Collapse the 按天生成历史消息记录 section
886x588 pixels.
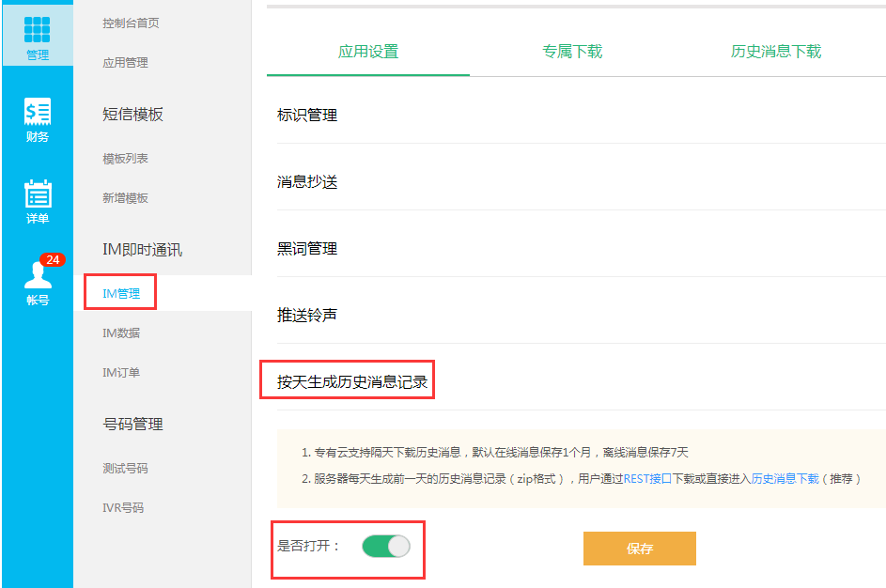(x=352, y=382)
